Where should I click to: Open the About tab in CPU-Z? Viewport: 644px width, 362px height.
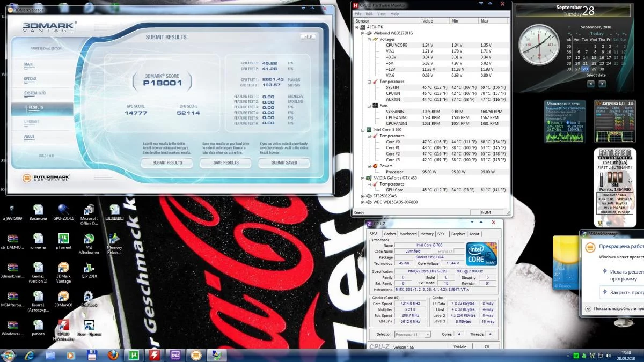(474, 234)
